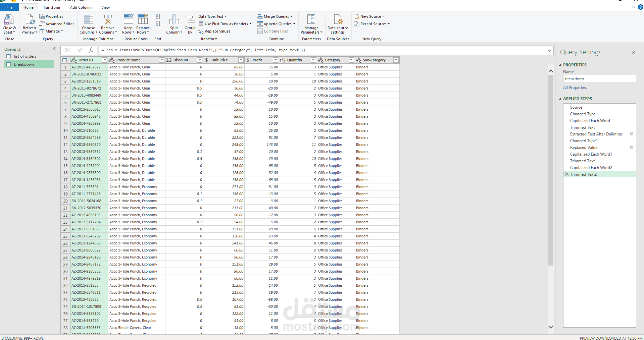Open Discount column filter dropdown
The width and height of the screenshot is (644, 340).
coord(199,60)
